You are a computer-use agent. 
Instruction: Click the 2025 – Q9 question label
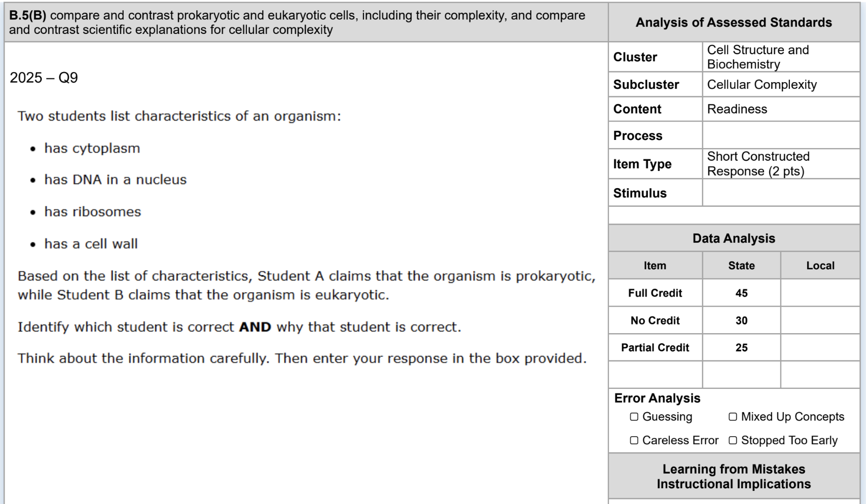44,78
